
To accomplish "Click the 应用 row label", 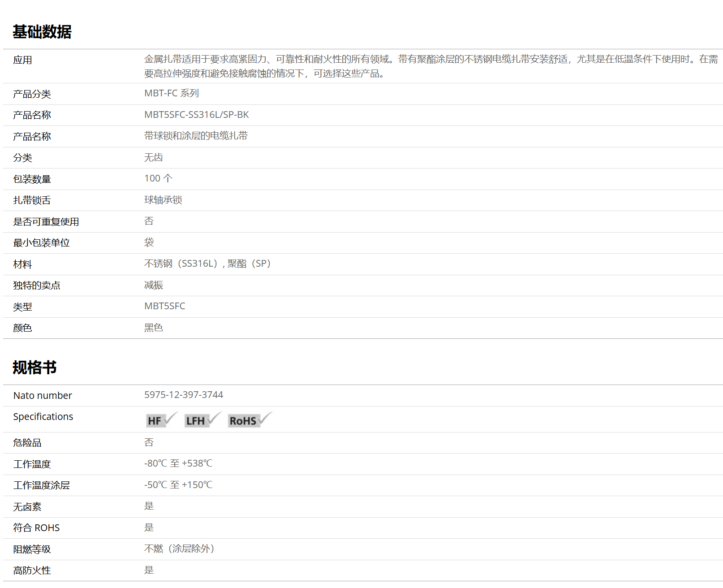I will 22,60.
